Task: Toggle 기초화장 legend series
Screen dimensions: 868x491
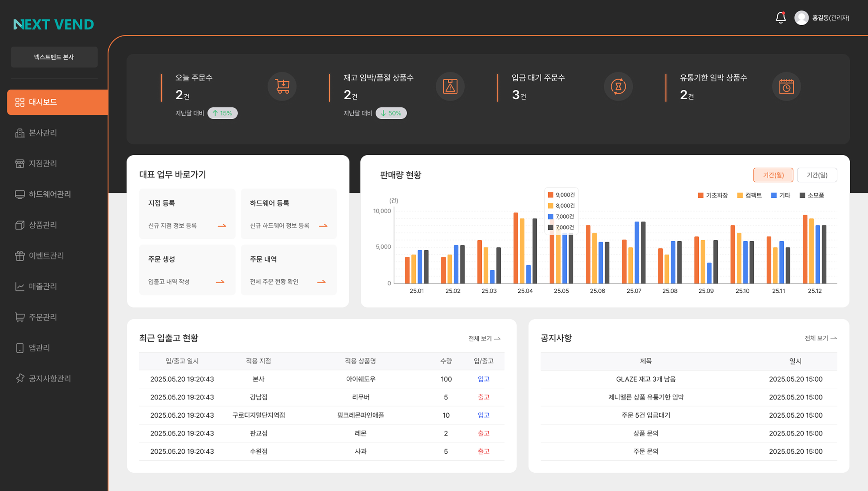Action: [x=713, y=196]
